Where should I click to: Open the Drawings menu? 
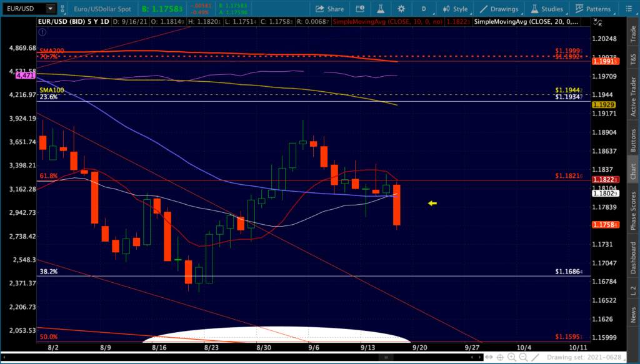coord(499,9)
